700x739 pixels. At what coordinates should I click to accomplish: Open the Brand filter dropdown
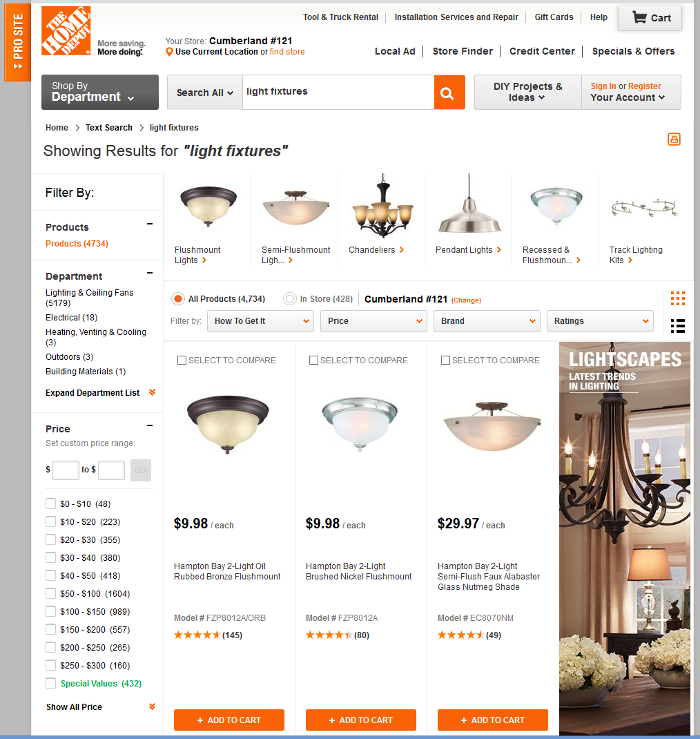[487, 321]
